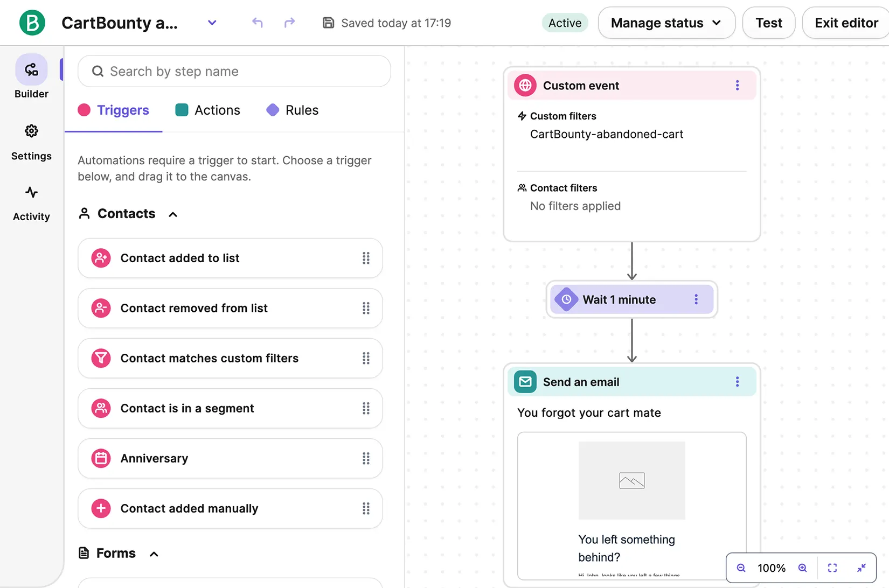Screen dimensions: 889x588
Task: Click the 100% zoom level value
Action: click(x=772, y=568)
